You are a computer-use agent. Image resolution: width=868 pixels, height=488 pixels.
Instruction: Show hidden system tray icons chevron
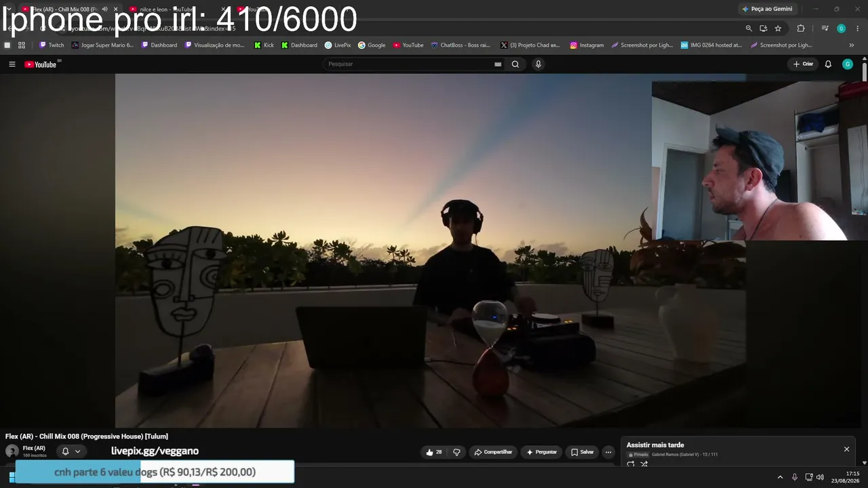point(780,477)
